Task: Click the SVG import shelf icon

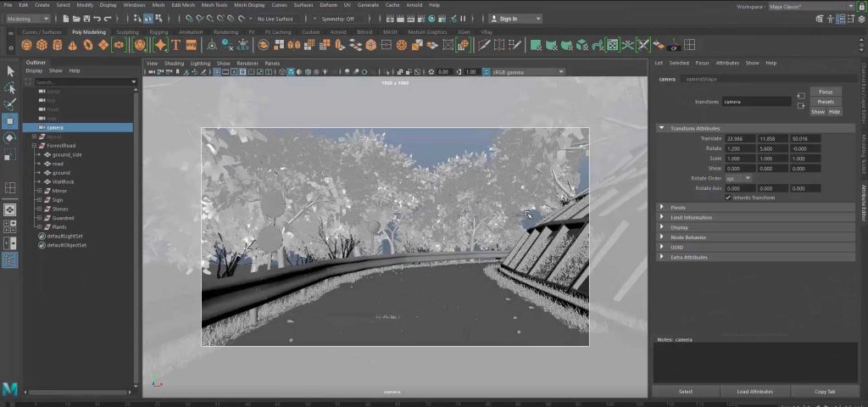Action: tap(192, 46)
